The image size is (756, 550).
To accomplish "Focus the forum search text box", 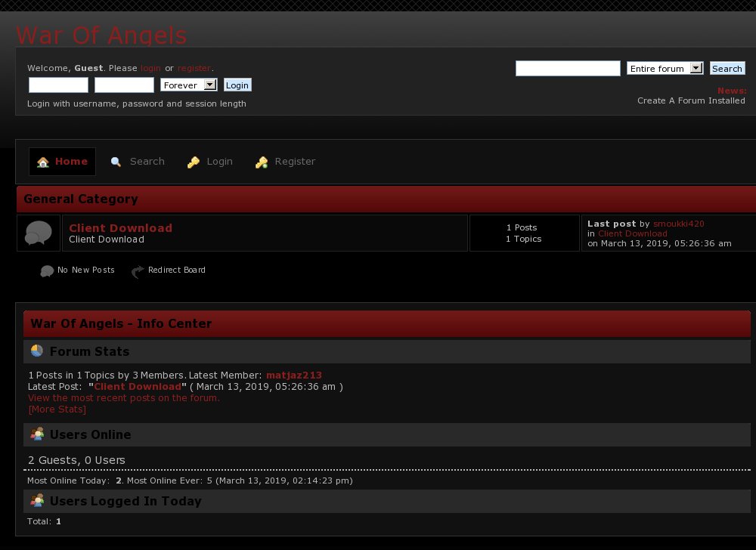I will pyautogui.click(x=568, y=69).
